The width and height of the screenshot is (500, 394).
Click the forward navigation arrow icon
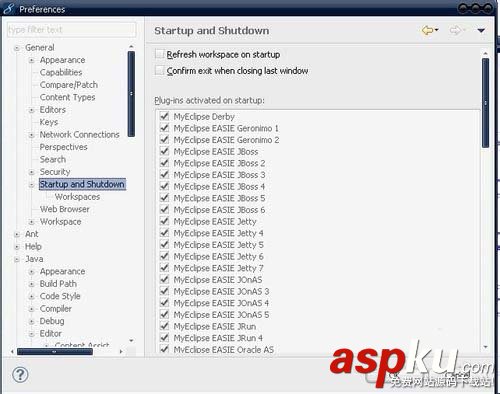(455, 30)
